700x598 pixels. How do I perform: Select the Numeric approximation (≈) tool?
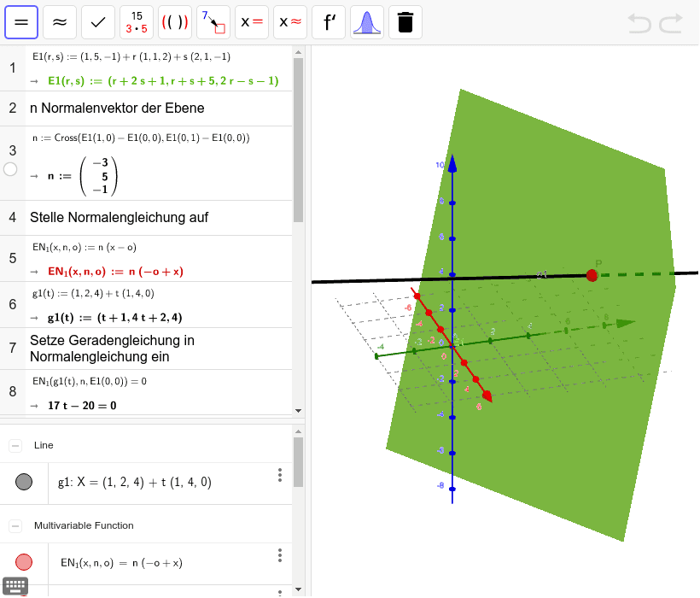(60, 22)
